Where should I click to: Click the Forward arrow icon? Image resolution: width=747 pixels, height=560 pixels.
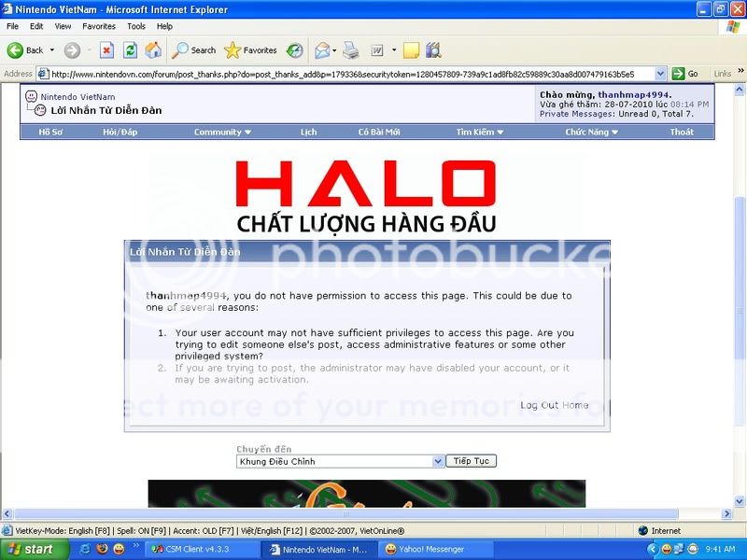pos(72,50)
